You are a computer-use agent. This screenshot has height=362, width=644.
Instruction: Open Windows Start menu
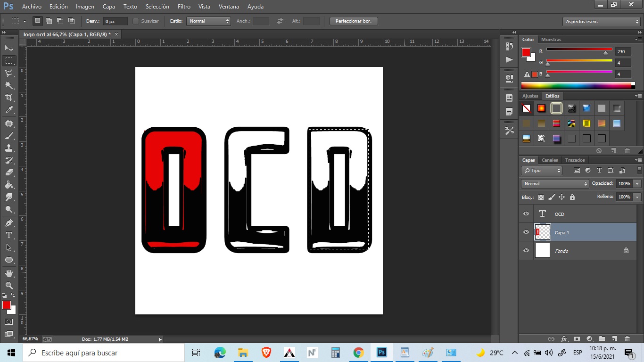point(11,353)
